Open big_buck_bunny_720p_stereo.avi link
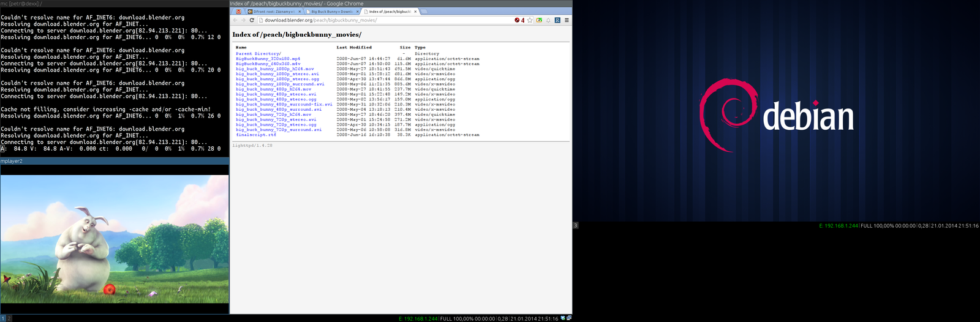This screenshot has height=322, width=980. (276, 119)
